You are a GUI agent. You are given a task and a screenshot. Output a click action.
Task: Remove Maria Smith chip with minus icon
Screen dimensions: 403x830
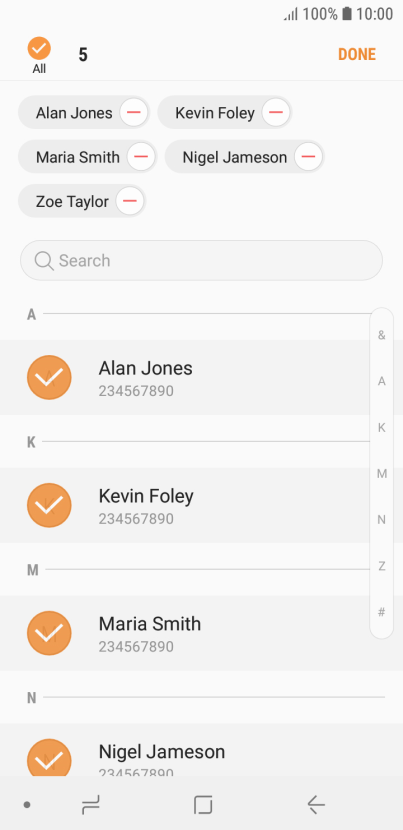[141, 157]
